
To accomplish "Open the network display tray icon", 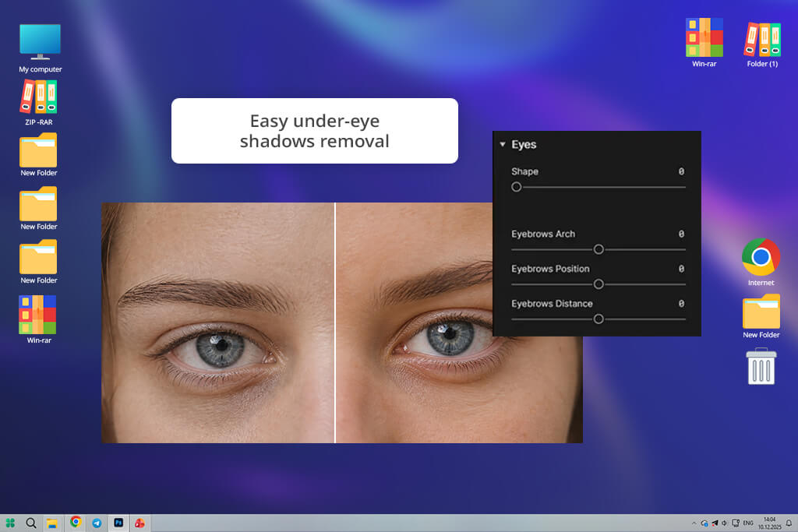I will coord(736,523).
